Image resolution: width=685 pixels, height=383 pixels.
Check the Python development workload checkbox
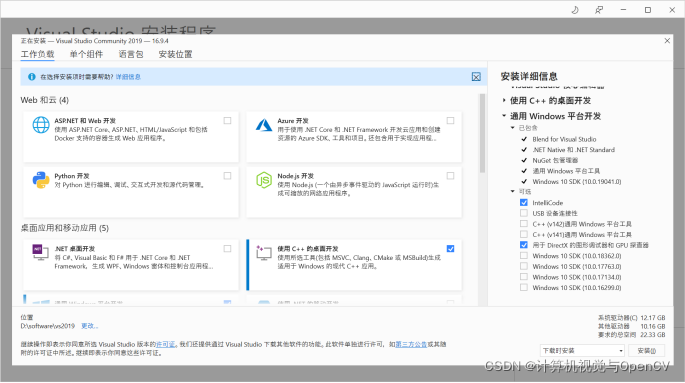[x=227, y=176]
